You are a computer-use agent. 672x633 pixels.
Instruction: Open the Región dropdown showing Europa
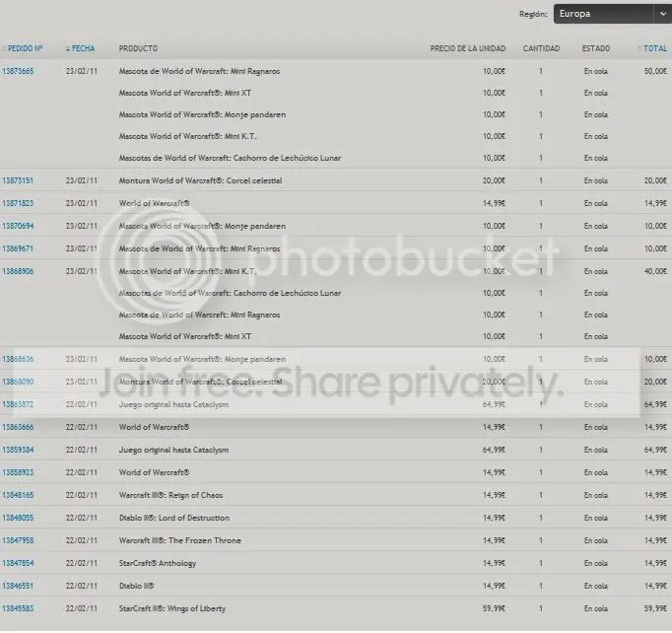click(x=613, y=14)
